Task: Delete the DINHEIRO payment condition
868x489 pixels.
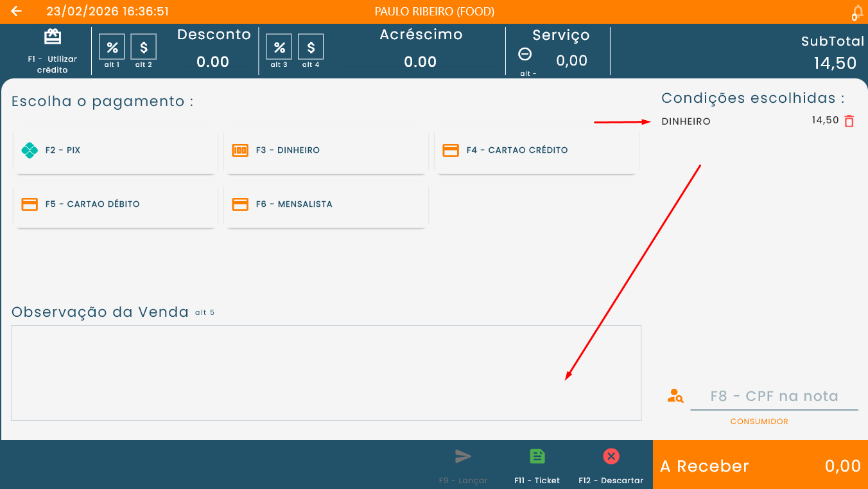Action: [849, 121]
